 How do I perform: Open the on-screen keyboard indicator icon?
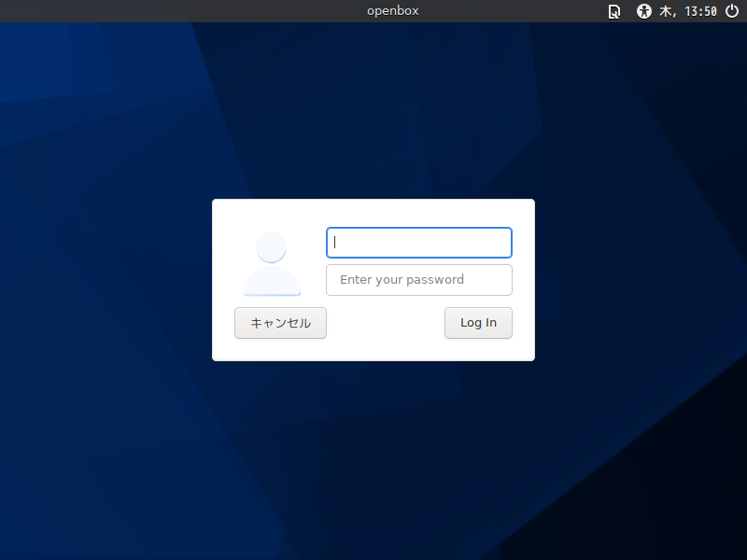click(614, 11)
